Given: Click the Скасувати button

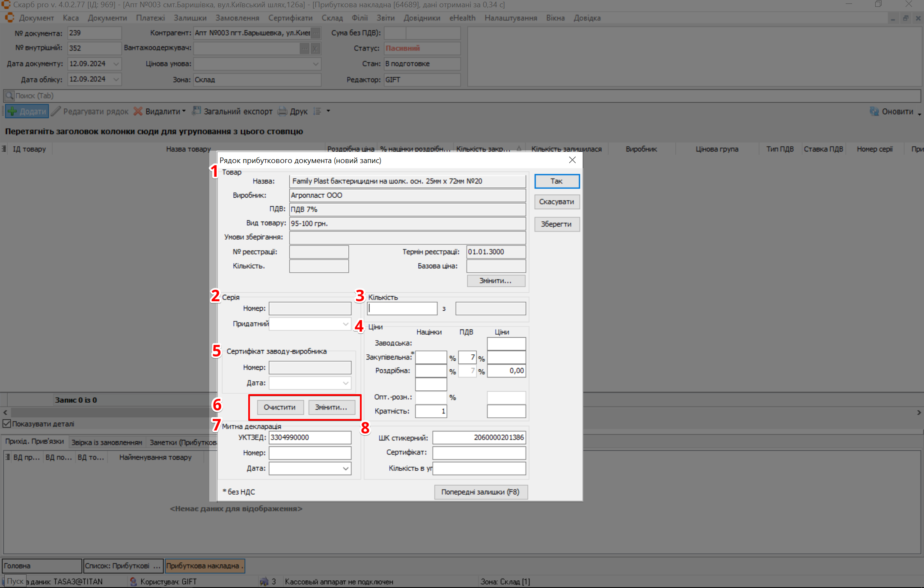Looking at the screenshot, I should (x=556, y=202).
